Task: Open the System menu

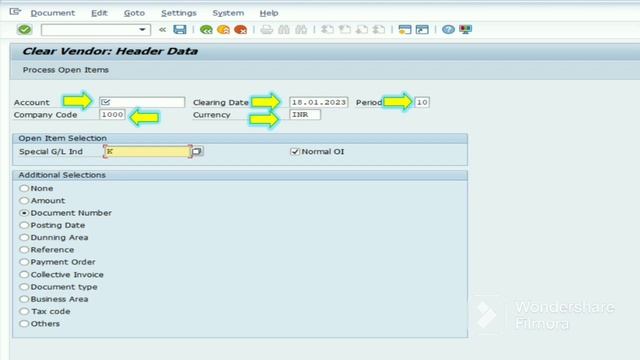Action: pos(228,13)
